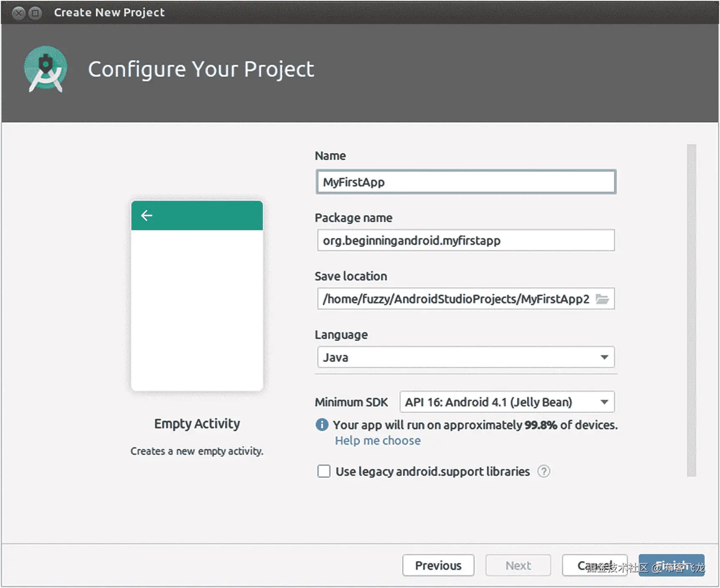Click the Save location path field

tap(455, 299)
